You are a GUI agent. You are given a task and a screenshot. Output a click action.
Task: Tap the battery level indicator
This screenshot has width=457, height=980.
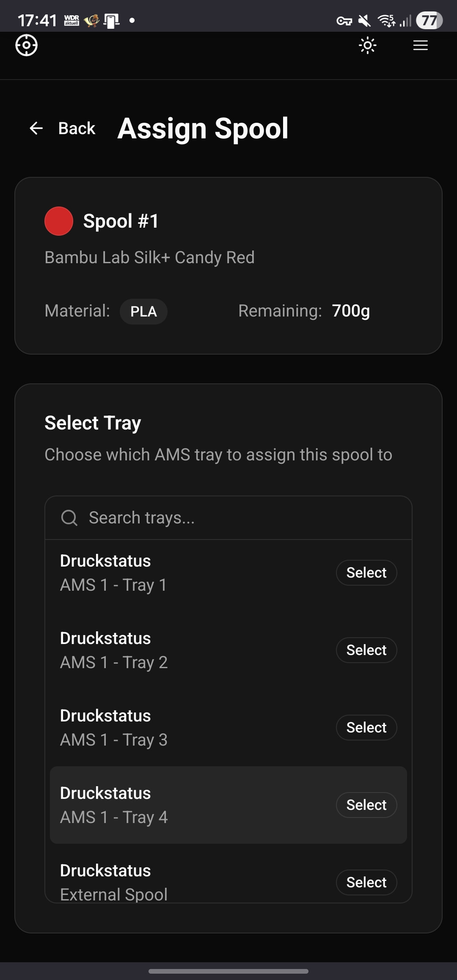(x=429, y=20)
